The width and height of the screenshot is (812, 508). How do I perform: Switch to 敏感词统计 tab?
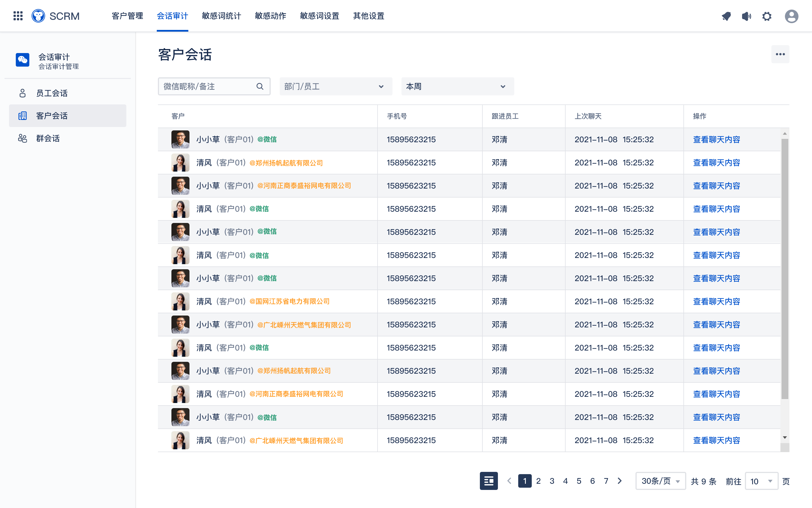click(221, 16)
